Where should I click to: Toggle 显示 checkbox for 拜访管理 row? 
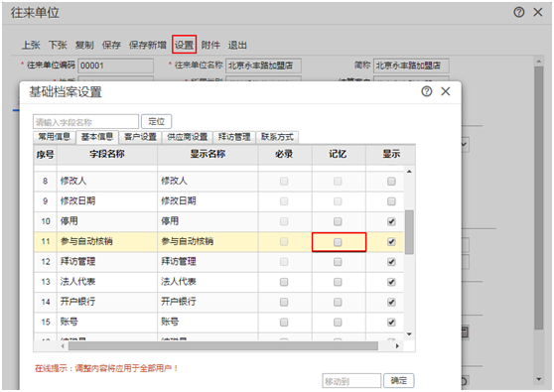point(391,262)
